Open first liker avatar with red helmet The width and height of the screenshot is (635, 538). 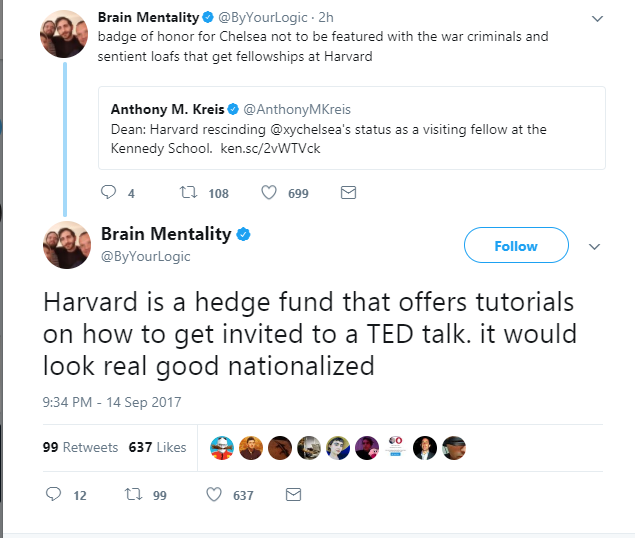coord(222,448)
